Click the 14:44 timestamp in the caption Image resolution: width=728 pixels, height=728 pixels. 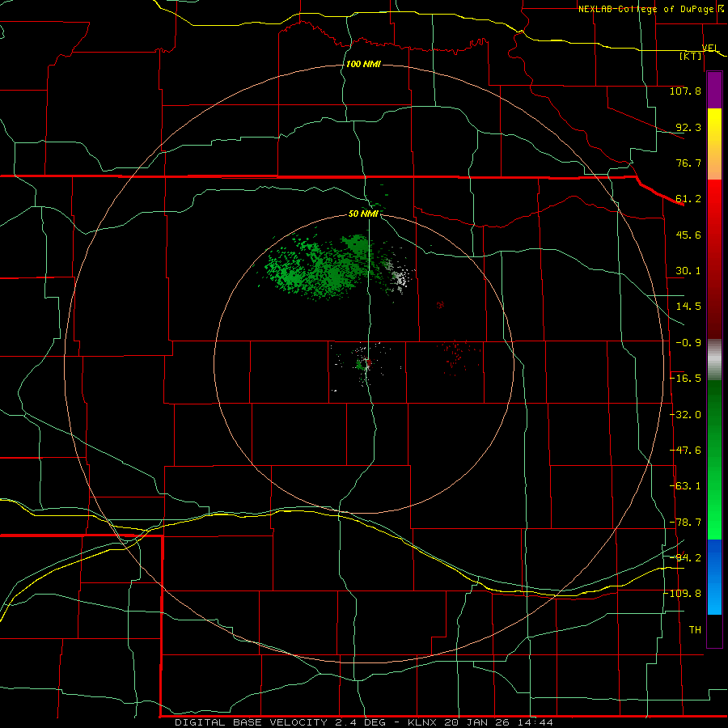(536, 722)
